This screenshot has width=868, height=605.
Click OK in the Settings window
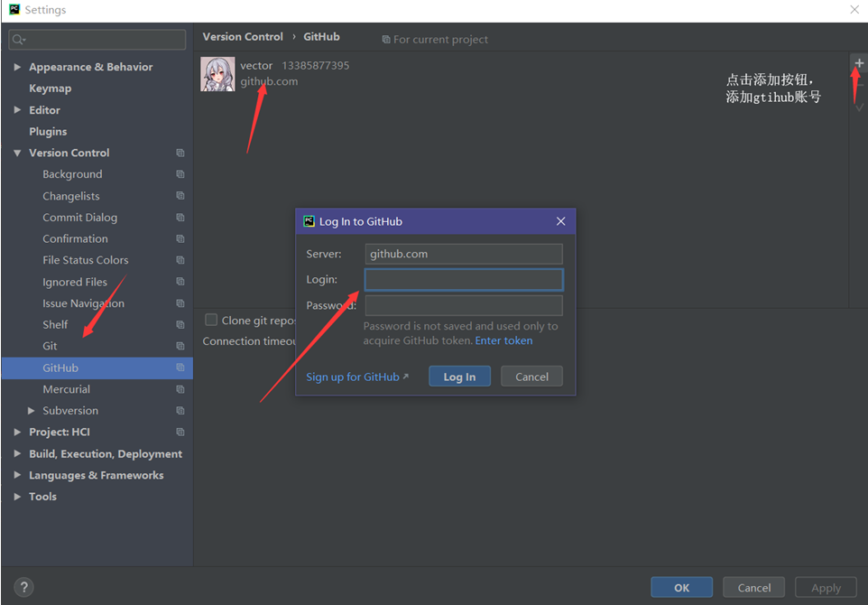pos(681,587)
